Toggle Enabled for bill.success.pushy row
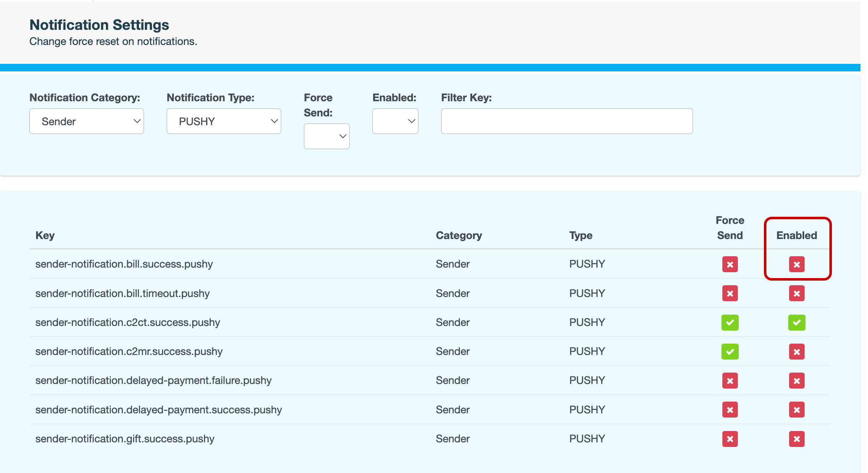The image size is (868, 473). point(796,264)
